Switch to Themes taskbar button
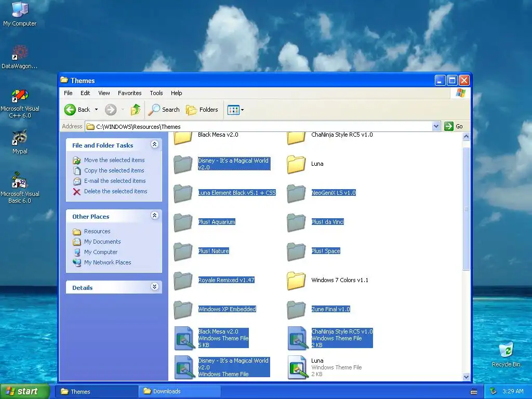The image size is (532, 399). [x=96, y=392]
